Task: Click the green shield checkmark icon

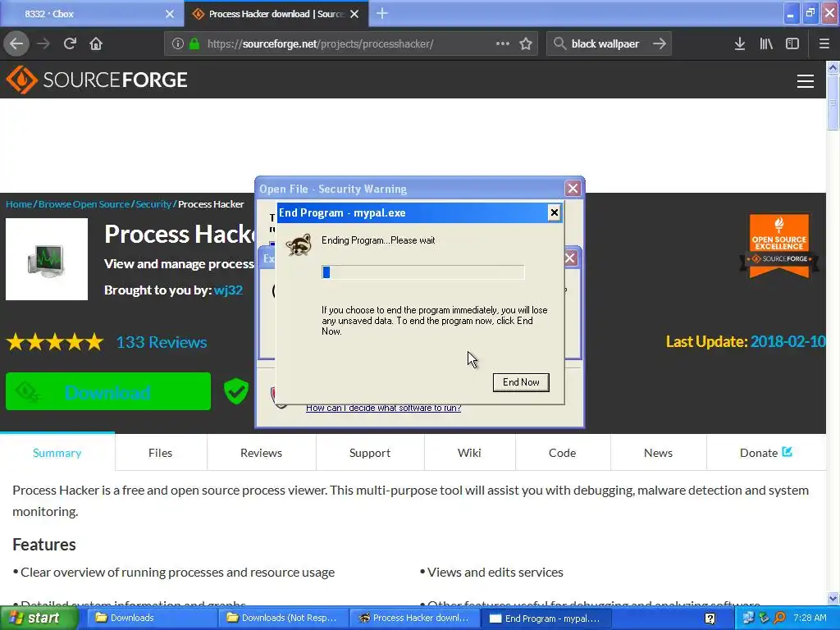Action: pos(235,390)
